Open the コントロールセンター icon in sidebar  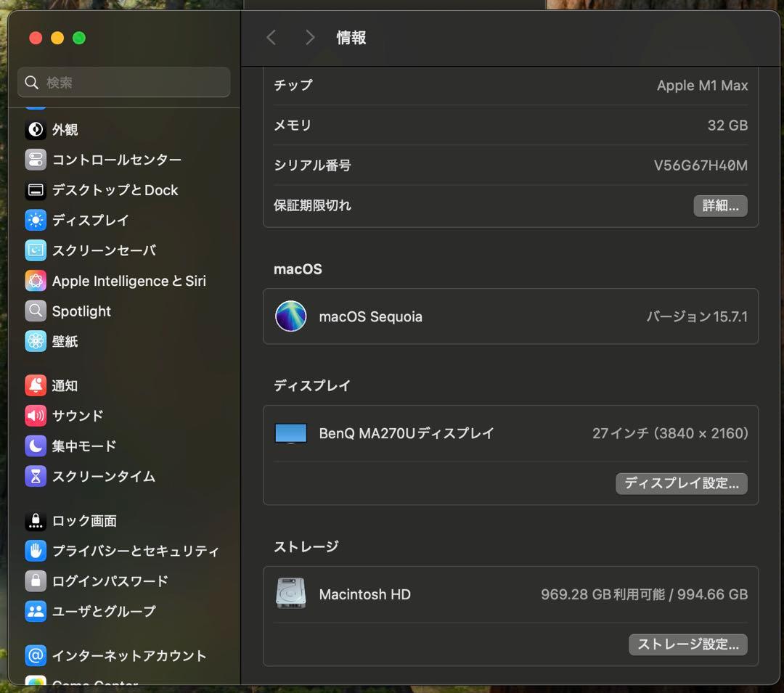tap(36, 160)
